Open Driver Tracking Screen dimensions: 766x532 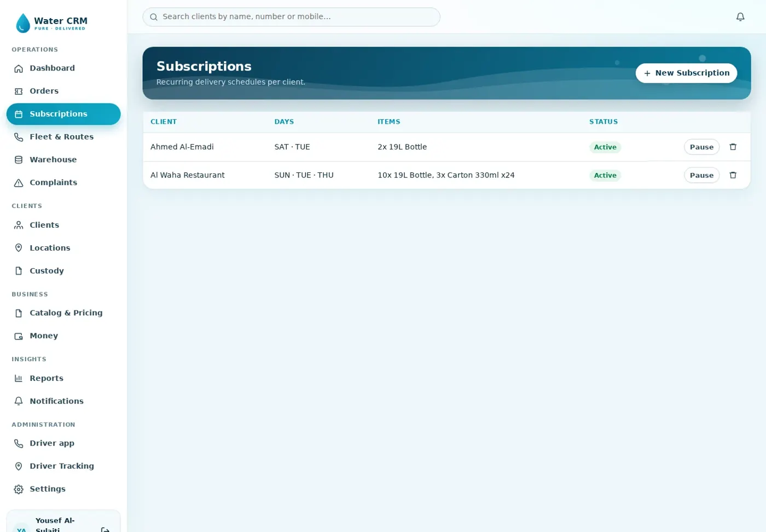[x=63, y=466]
